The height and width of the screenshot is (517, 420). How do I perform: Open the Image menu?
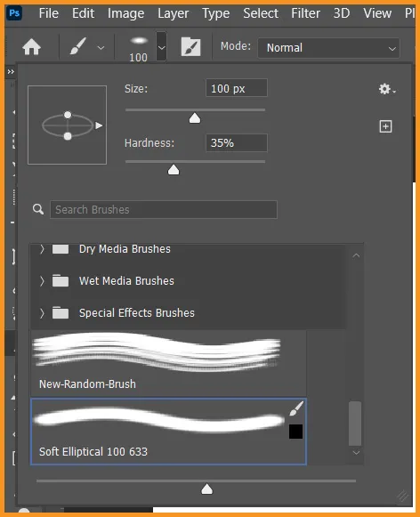(125, 13)
